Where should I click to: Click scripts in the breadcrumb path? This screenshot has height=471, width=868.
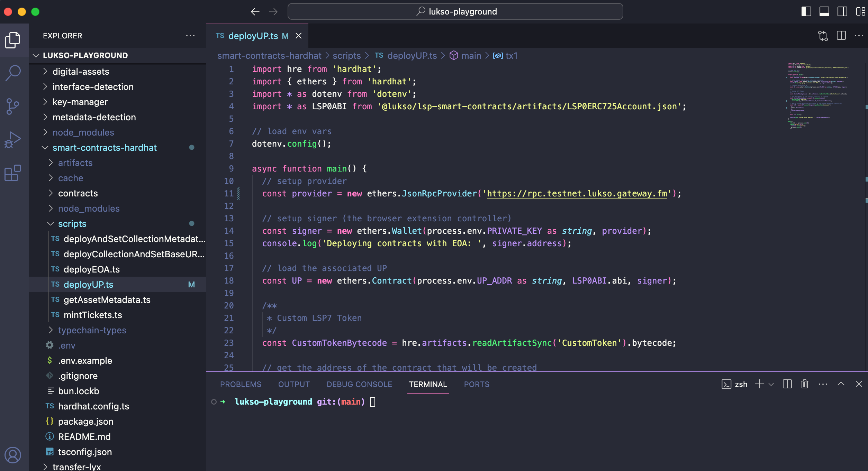click(x=347, y=56)
